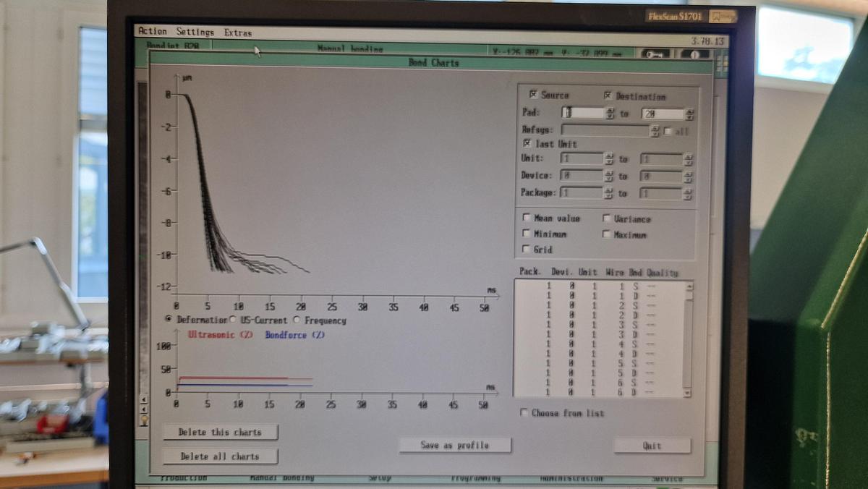Enable the Mean value checkbox

coord(527,217)
